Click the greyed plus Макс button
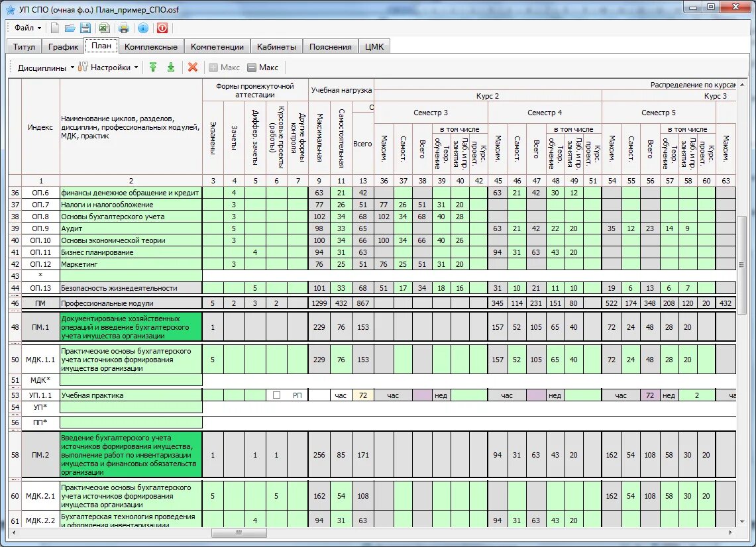The height and width of the screenshot is (547, 756). coord(224,68)
